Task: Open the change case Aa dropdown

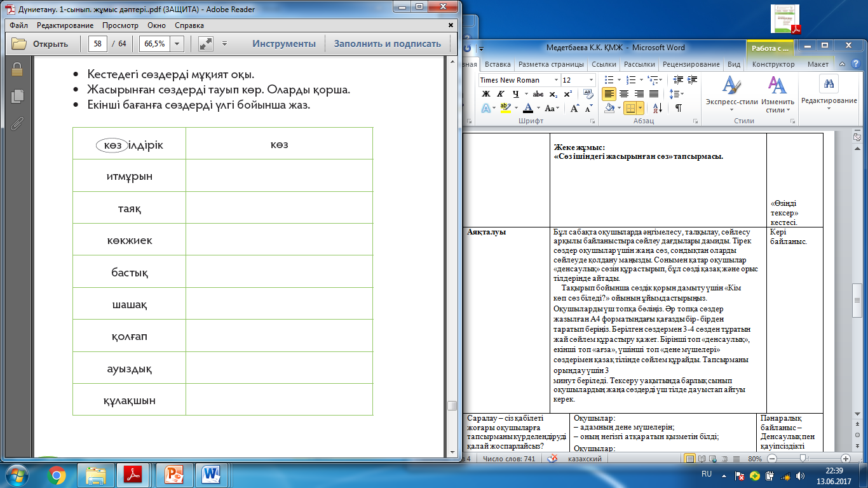Action: tap(552, 108)
